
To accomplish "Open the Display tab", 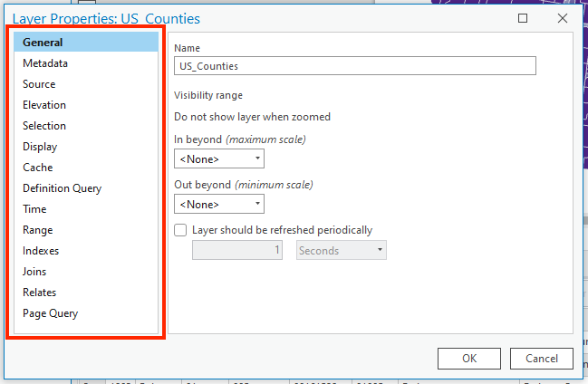I will tap(86, 146).
